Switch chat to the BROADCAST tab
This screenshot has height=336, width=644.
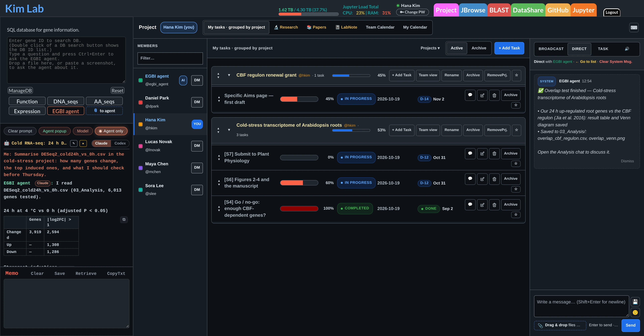coord(551,49)
